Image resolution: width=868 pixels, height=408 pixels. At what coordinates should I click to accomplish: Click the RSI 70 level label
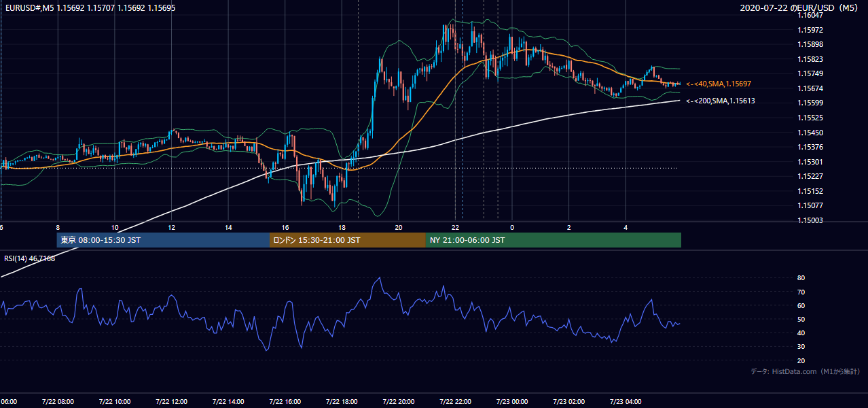click(801, 292)
